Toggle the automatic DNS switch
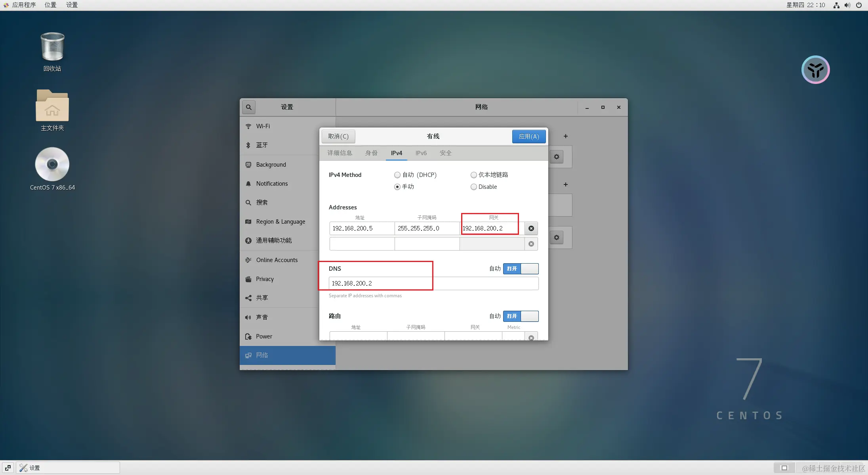The image size is (868, 475). pos(521,269)
